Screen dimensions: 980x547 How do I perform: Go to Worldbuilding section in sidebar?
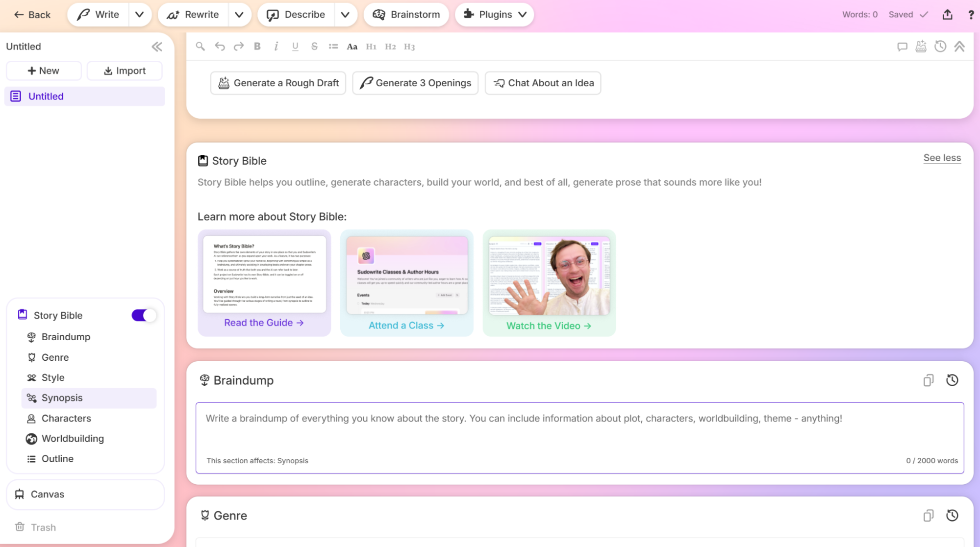point(73,439)
